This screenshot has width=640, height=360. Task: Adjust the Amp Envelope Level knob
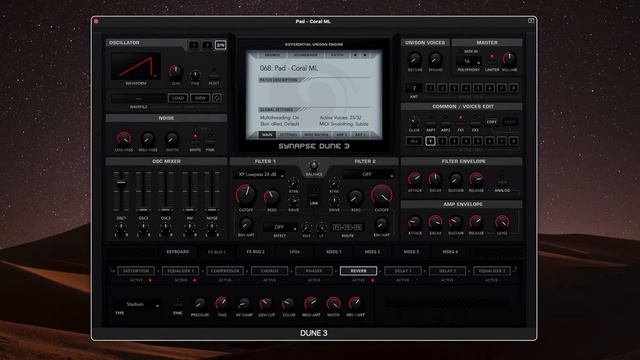[x=502, y=222]
